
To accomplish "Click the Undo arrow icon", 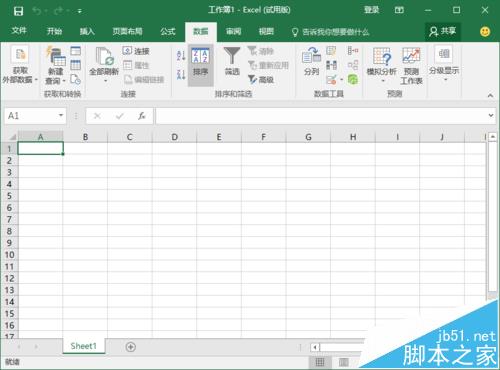I will coord(37,11).
